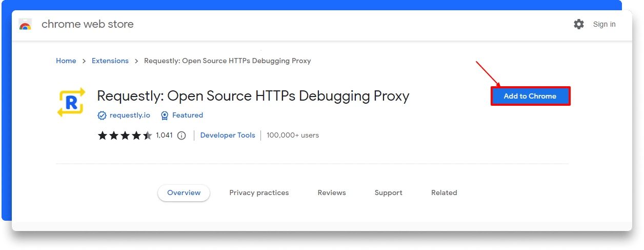Click the Featured label text
The width and height of the screenshot is (644, 250).
[188, 116]
